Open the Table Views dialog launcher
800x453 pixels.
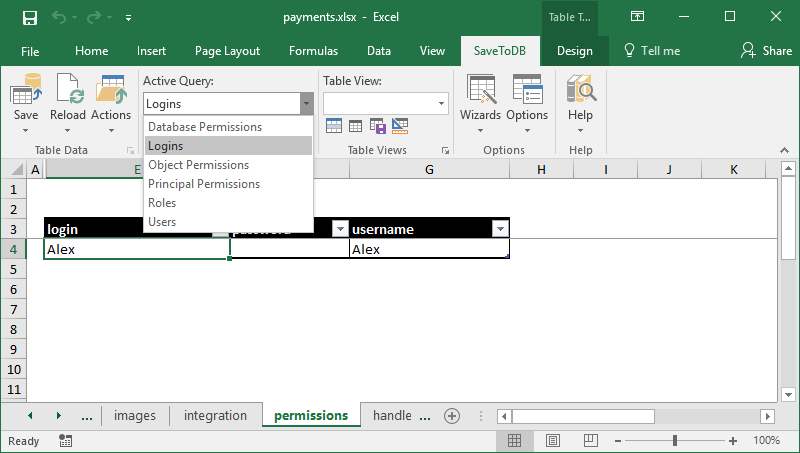[x=445, y=150]
